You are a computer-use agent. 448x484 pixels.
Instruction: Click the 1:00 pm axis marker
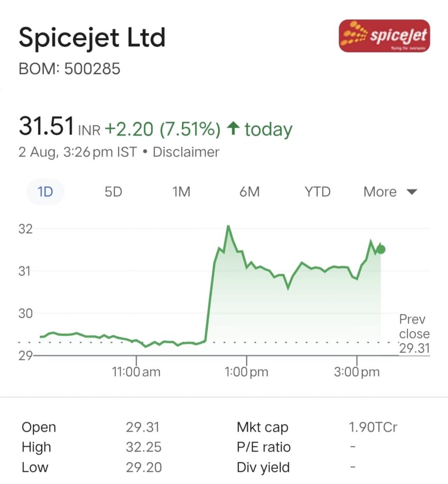246,372
